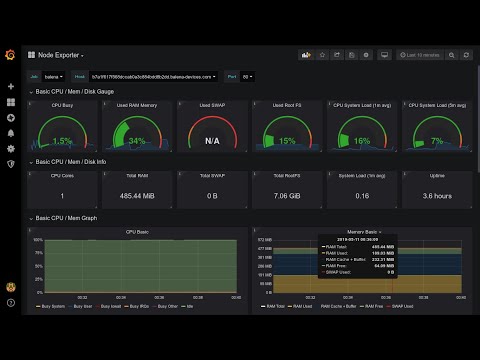Open the Node Exporter dashboard dropdown
Viewport: 480px width, 360px height.
56,55
